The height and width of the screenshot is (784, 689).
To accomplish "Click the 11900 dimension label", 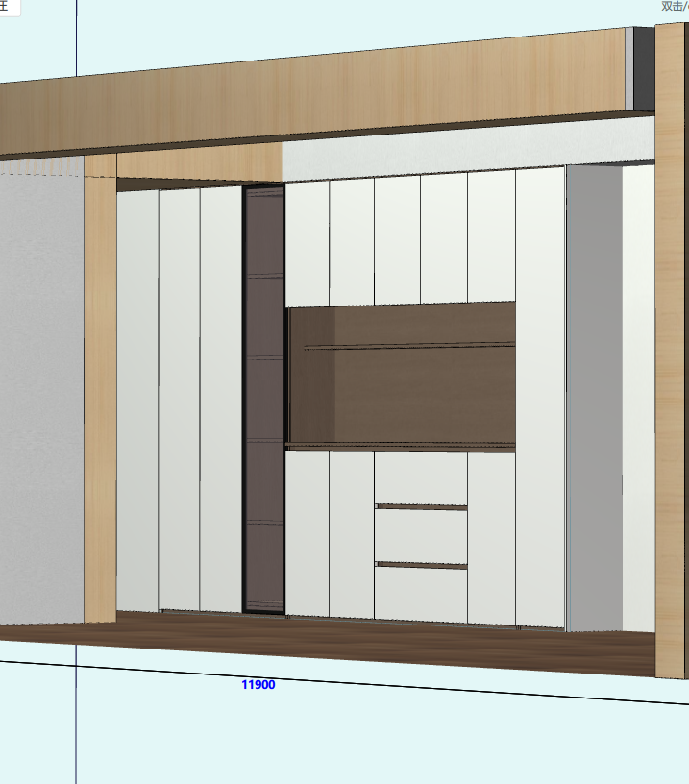I will (x=258, y=685).
